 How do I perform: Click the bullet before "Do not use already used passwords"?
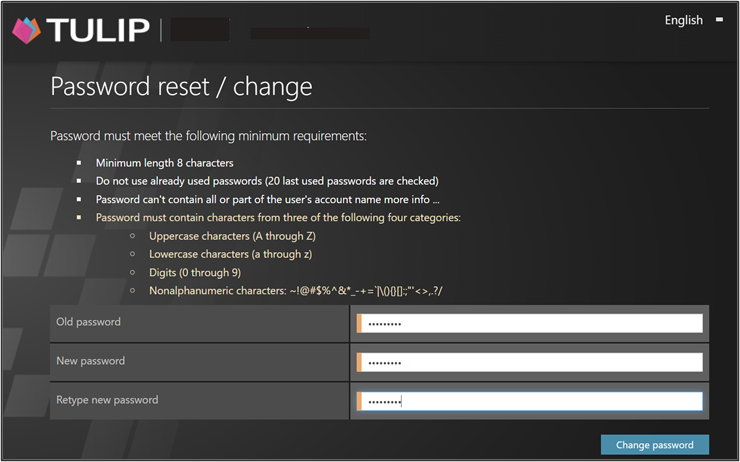click(x=80, y=181)
